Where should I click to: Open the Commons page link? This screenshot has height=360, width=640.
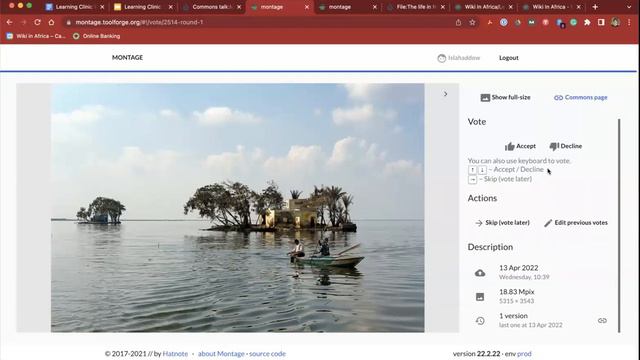tap(580, 98)
